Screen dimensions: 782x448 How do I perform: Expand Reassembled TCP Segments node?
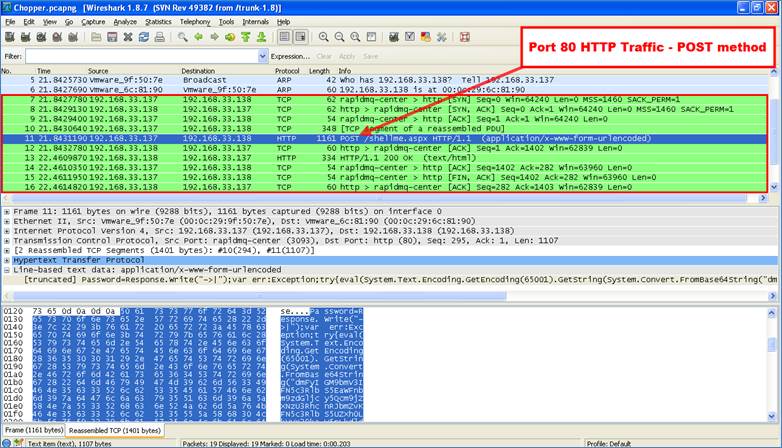coord(7,250)
